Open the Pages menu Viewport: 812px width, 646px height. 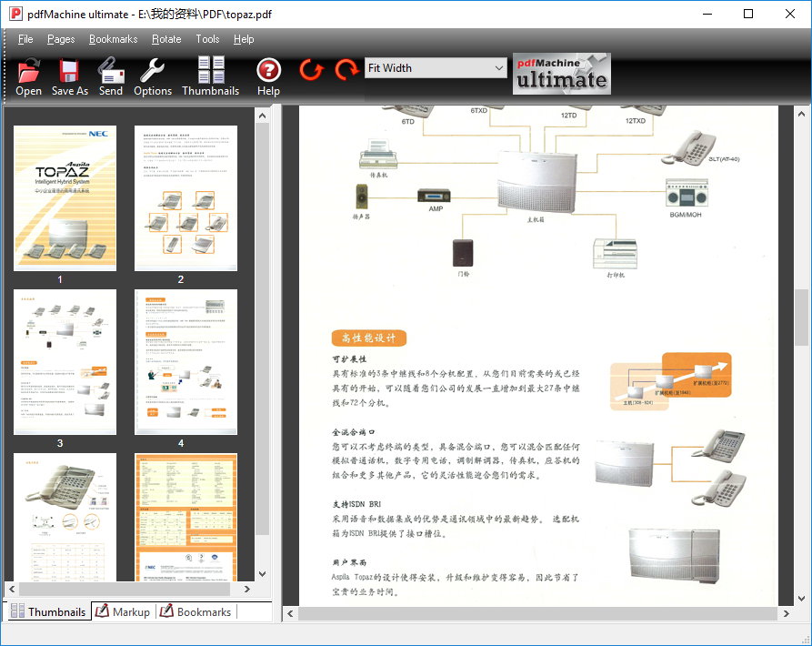click(61, 39)
